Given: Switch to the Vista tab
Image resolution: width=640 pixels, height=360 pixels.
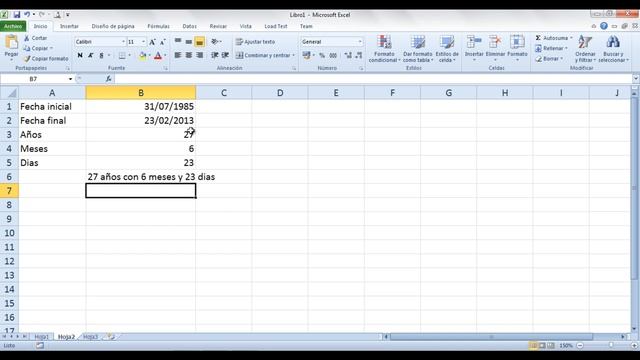Looking at the screenshot, I should click(245, 26).
